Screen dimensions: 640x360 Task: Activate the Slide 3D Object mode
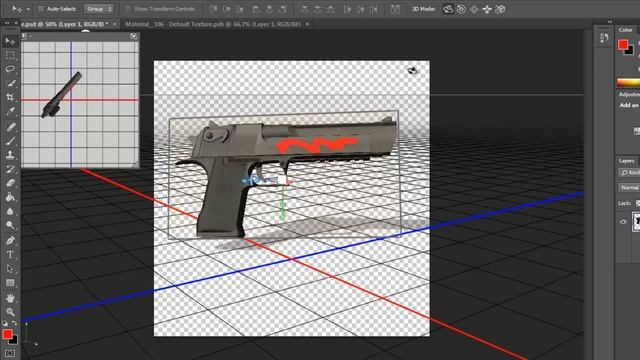click(487, 9)
